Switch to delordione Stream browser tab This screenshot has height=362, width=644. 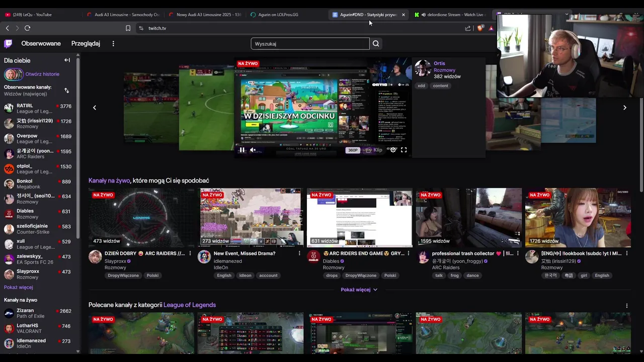(x=450, y=15)
